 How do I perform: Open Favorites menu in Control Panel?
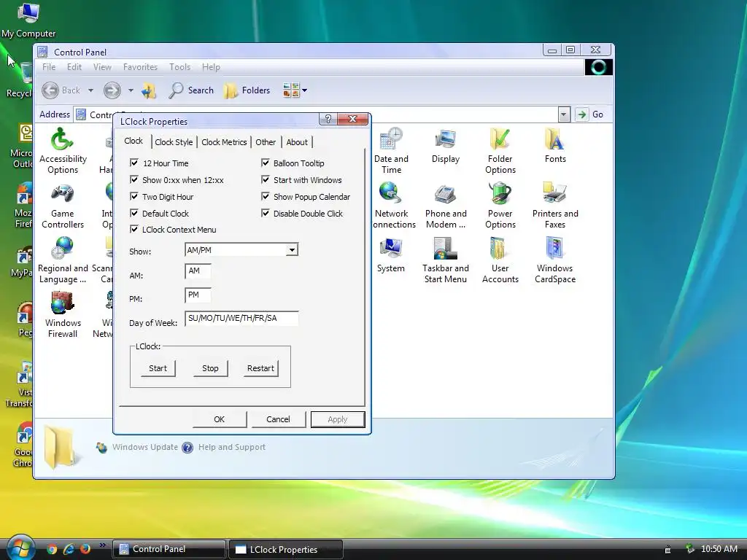click(140, 67)
